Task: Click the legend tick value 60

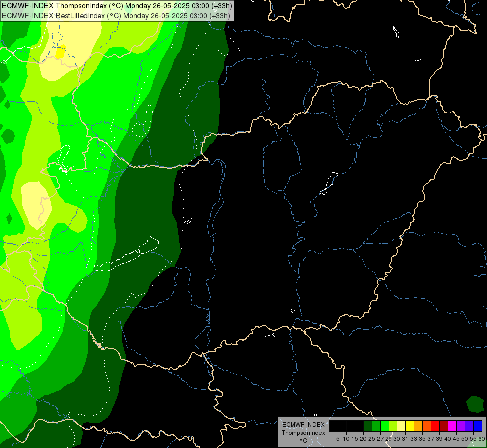Action: coord(482,439)
